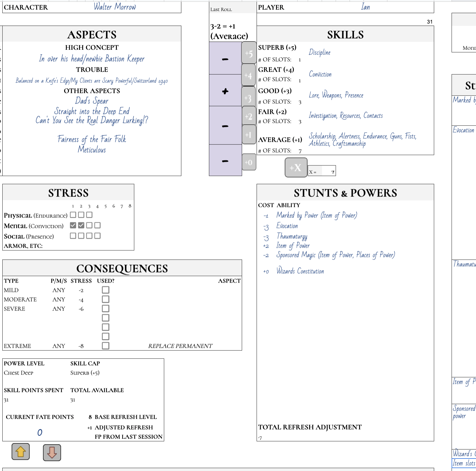The width and height of the screenshot is (476, 471).
Task: Select player name Ian
Action: (x=365, y=7)
